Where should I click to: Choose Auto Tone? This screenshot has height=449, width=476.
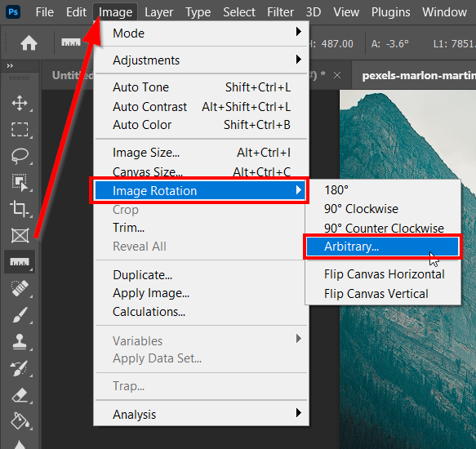pyautogui.click(x=202, y=87)
